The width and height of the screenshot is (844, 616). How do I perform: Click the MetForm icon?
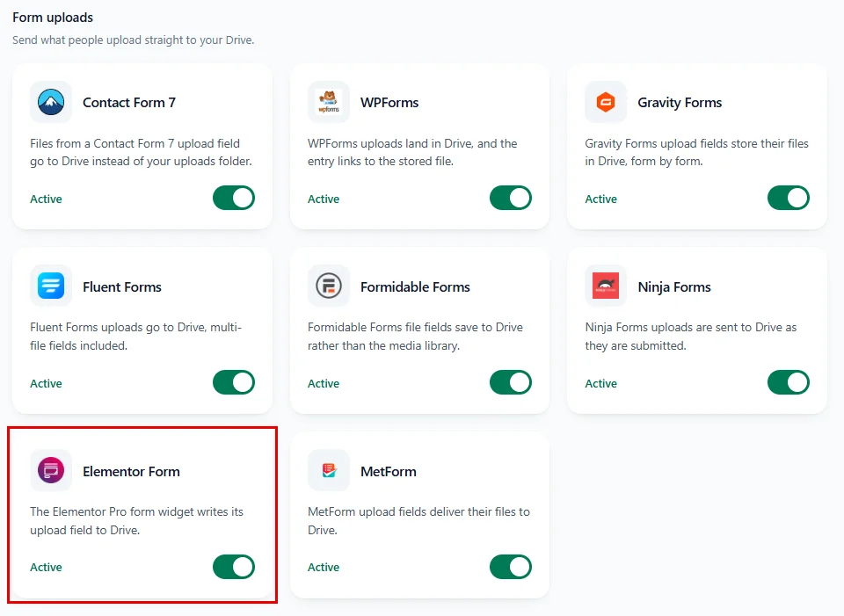point(328,471)
